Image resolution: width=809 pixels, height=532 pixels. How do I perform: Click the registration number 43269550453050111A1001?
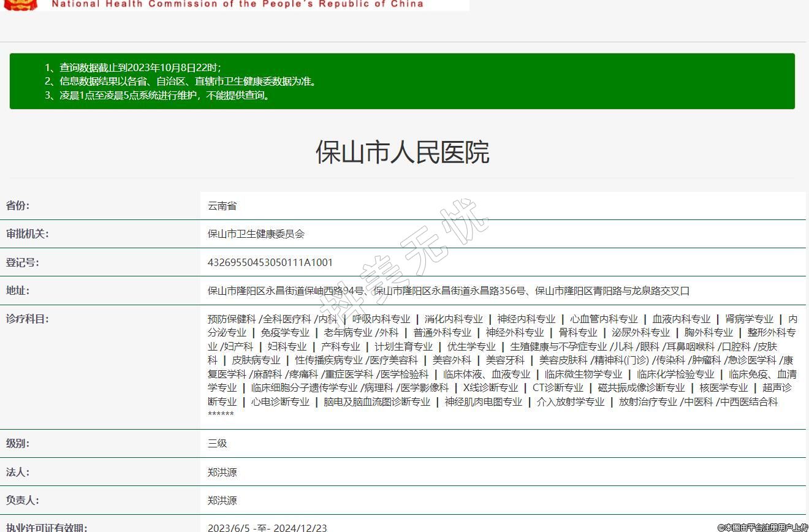coord(270,262)
